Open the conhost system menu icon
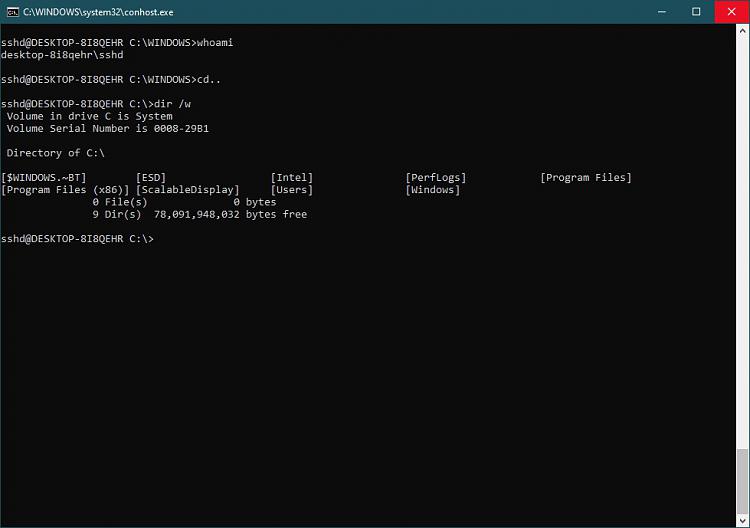The height and width of the screenshot is (528, 750). coord(12,11)
